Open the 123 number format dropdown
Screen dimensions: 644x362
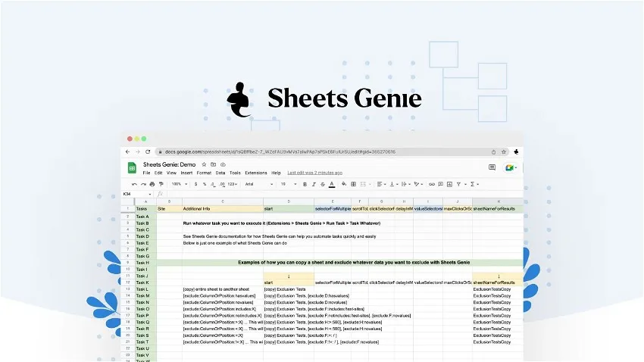233,184
